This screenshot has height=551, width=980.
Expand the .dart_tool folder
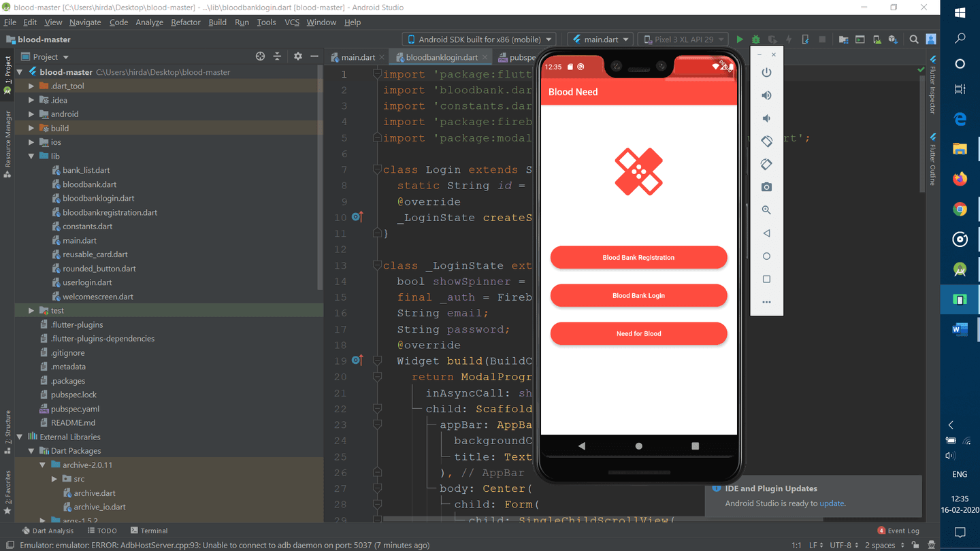pyautogui.click(x=31, y=86)
